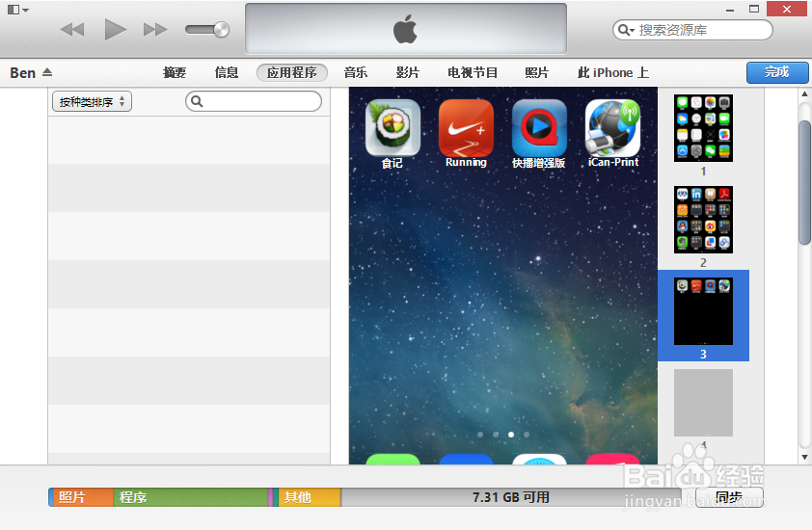The width and height of the screenshot is (812, 530).
Task: Click the app list search field
Action: click(x=254, y=101)
